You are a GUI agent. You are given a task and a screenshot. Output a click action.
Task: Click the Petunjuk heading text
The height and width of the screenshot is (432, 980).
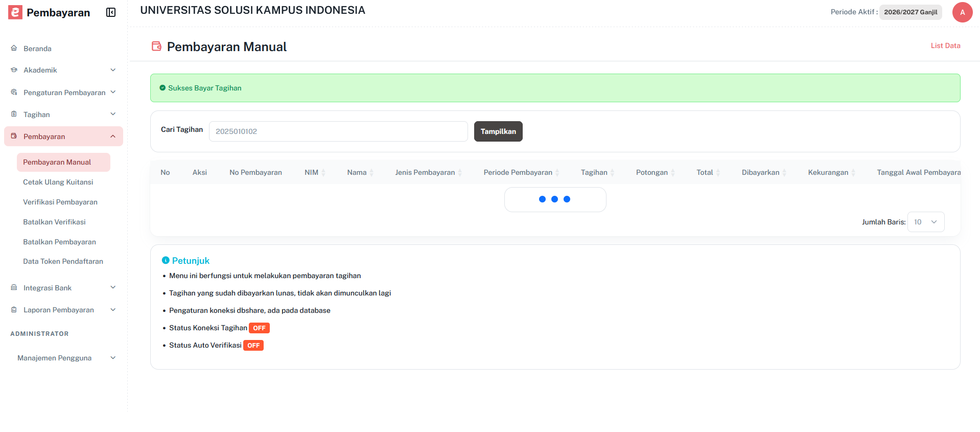191,261
